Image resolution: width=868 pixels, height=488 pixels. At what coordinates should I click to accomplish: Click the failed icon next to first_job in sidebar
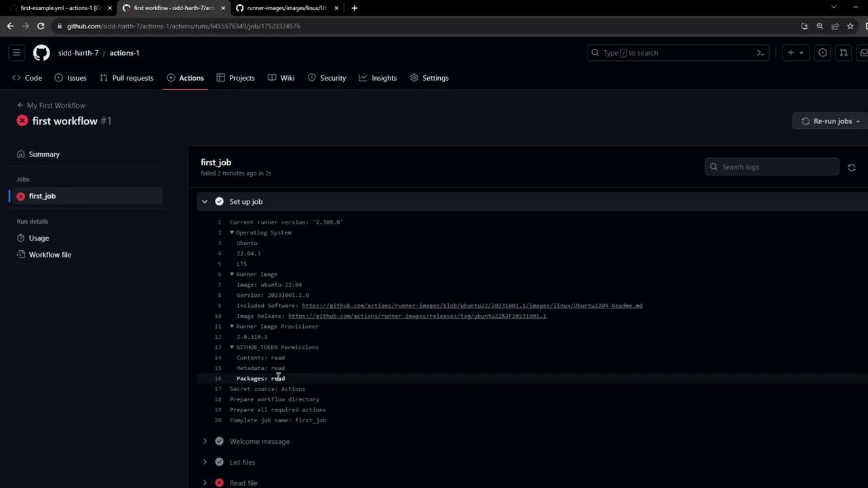21,196
